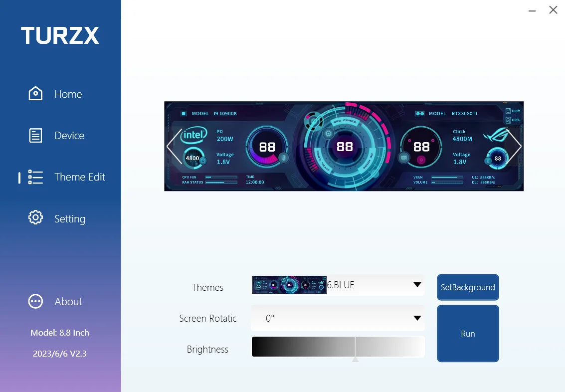Show previous theme with left arrow
The width and height of the screenshot is (565, 392).
[173, 146]
